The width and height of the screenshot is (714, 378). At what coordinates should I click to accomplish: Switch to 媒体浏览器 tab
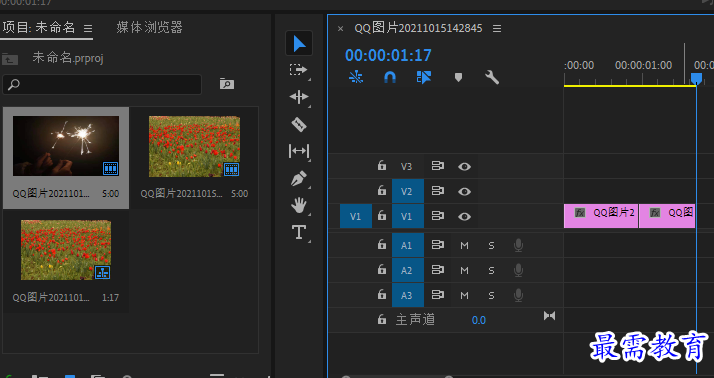(x=149, y=27)
